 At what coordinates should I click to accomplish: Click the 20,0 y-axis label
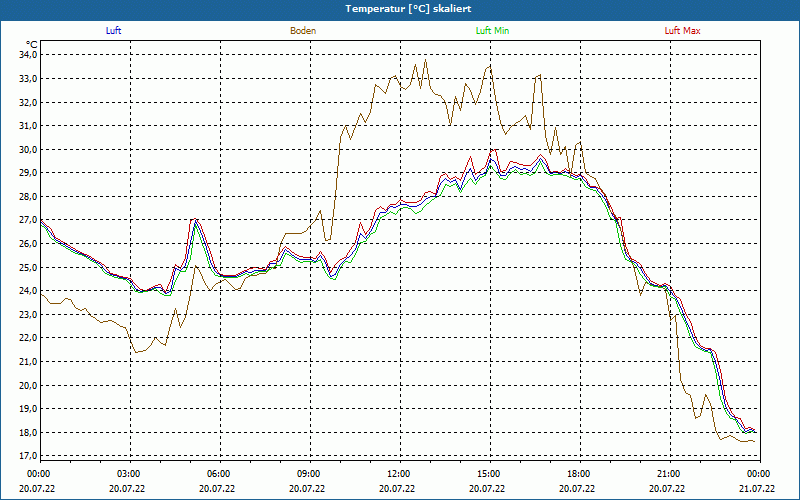[28, 385]
